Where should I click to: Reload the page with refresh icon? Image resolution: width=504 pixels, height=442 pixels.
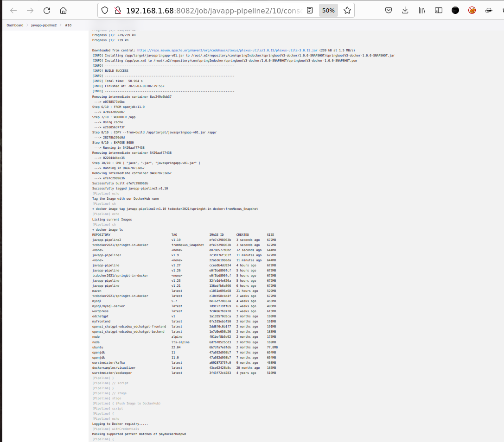click(x=47, y=11)
